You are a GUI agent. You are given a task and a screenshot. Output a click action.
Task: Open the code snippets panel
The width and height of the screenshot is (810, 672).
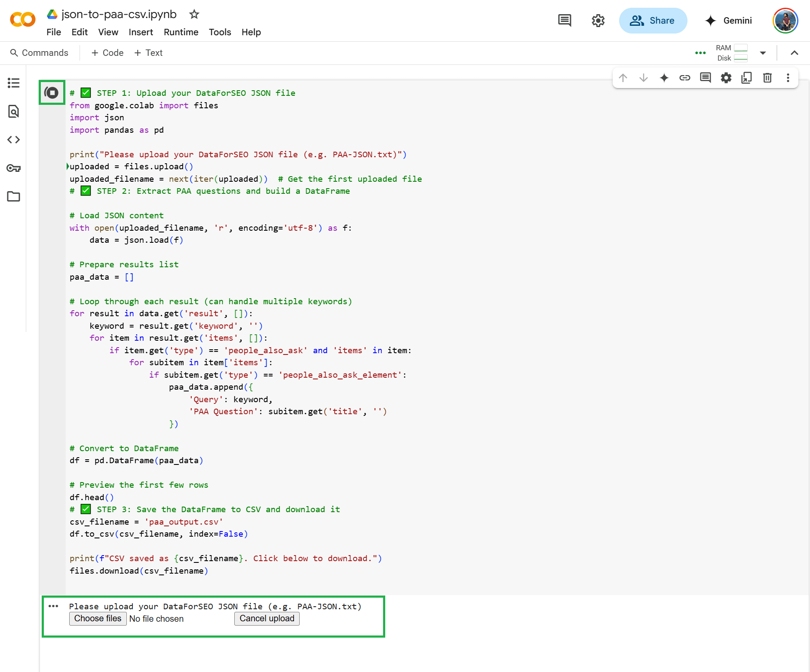[x=14, y=140]
